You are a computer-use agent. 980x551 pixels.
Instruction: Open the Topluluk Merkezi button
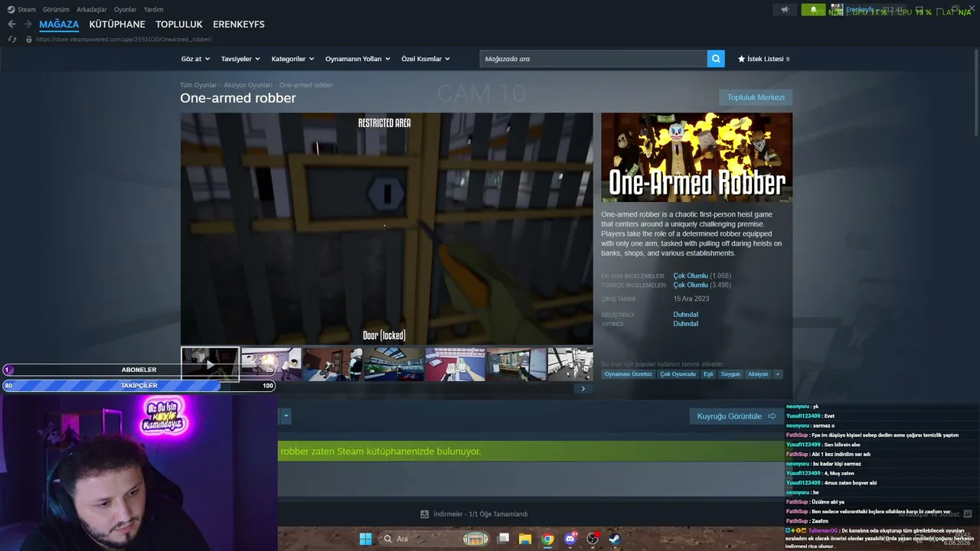[756, 97]
